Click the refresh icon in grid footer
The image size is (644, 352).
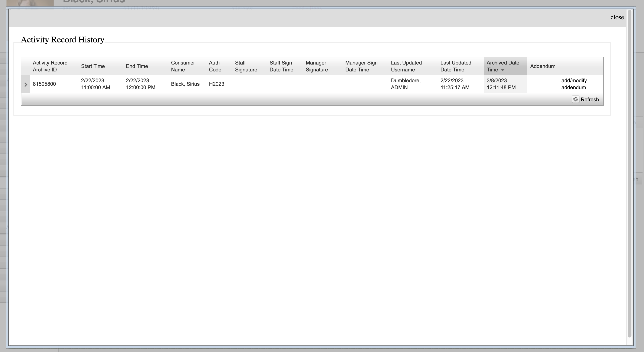click(x=575, y=100)
